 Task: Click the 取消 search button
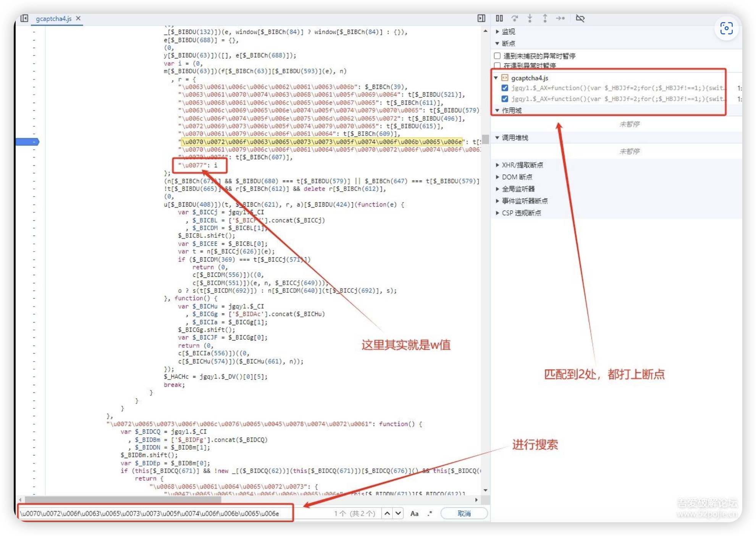(464, 513)
